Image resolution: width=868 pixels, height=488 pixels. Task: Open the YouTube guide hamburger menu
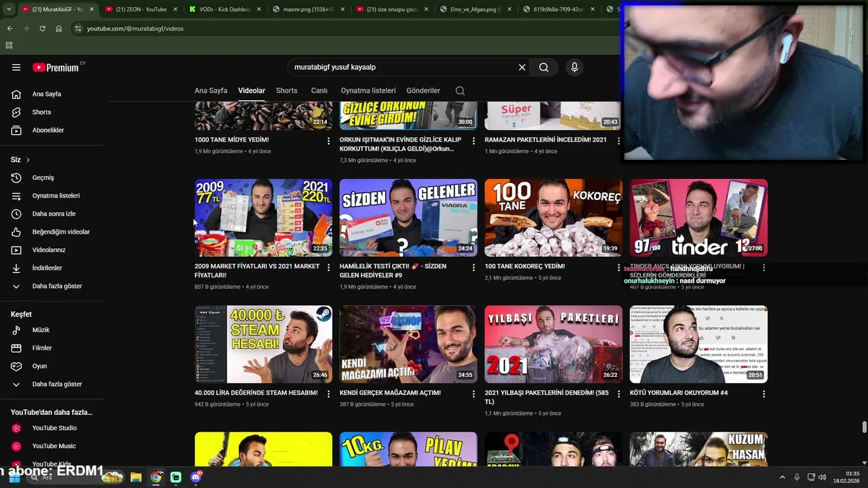click(16, 67)
